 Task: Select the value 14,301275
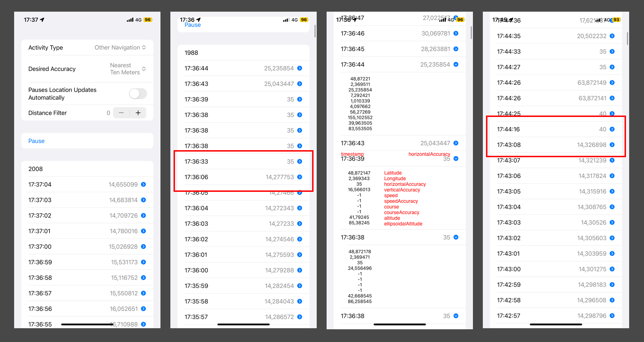592,269
